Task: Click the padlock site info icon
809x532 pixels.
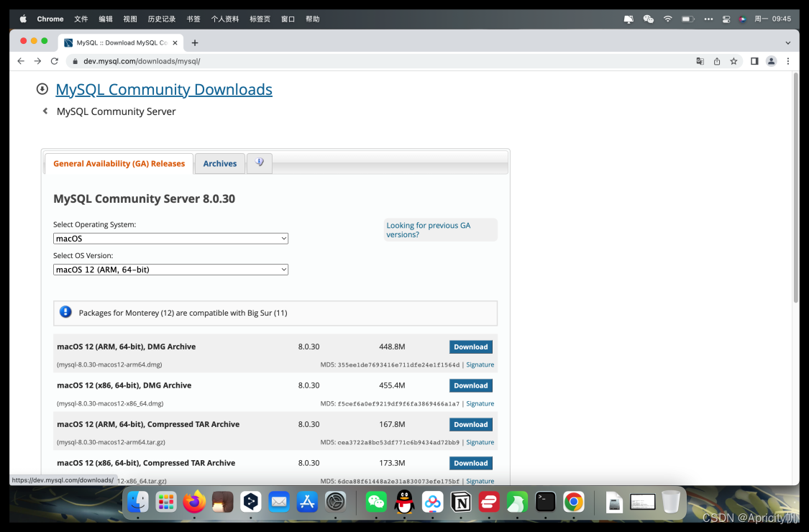Action: (x=76, y=61)
